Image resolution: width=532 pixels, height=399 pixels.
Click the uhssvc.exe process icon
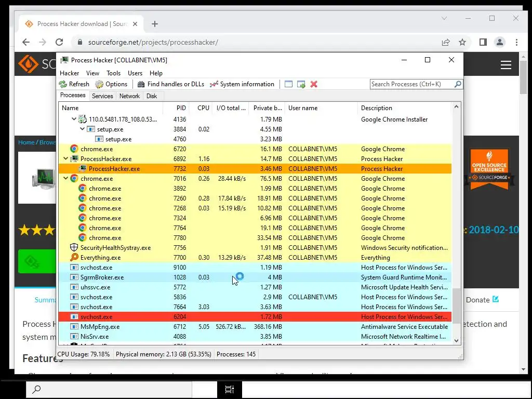pos(74,287)
